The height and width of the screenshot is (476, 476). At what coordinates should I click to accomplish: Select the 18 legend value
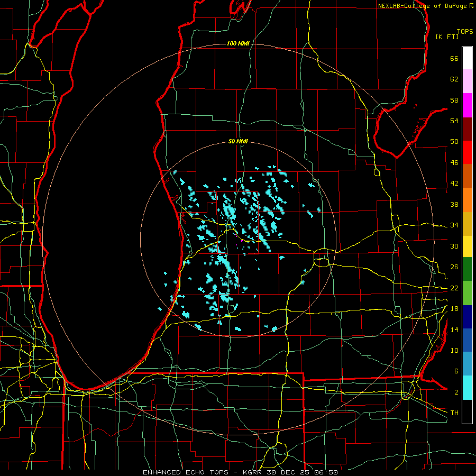coord(454,309)
